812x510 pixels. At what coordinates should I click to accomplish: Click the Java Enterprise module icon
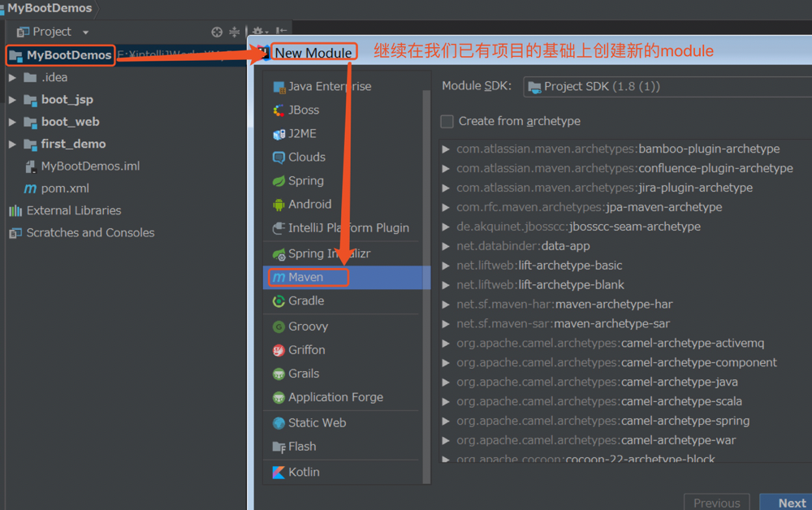pos(279,87)
